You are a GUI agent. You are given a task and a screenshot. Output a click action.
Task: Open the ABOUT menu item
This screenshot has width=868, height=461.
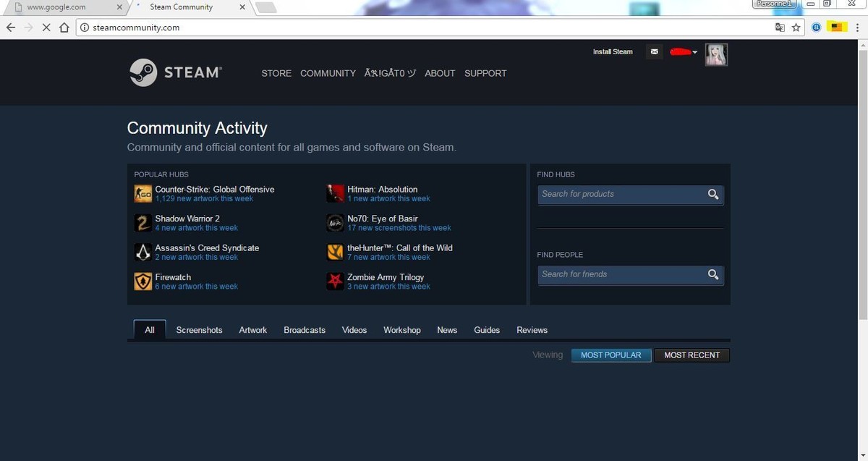pyautogui.click(x=440, y=73)
